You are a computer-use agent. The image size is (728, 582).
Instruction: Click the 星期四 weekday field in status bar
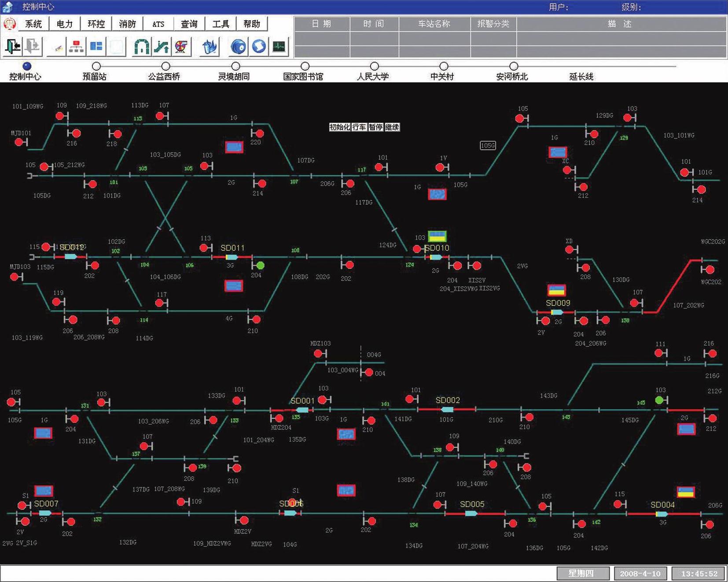583,573
